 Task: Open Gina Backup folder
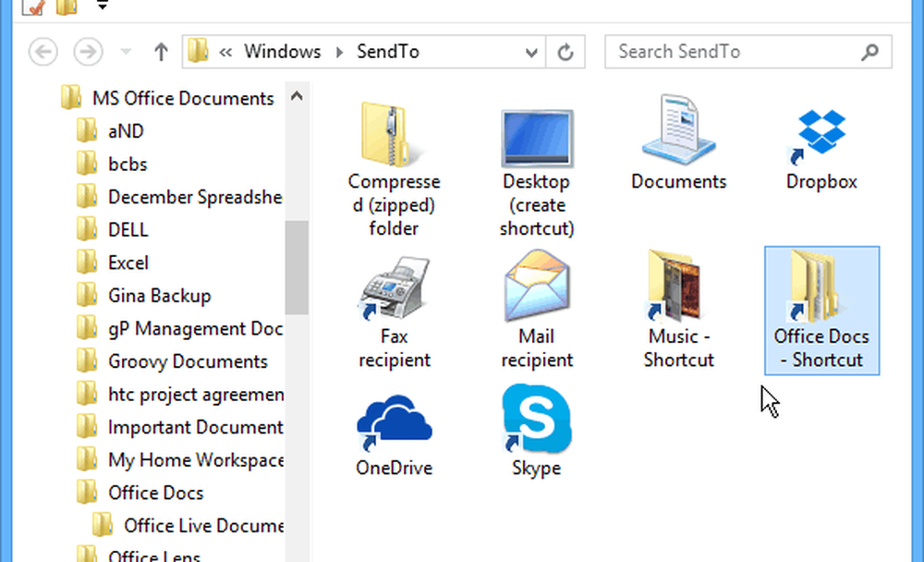(x=159, y=296)
